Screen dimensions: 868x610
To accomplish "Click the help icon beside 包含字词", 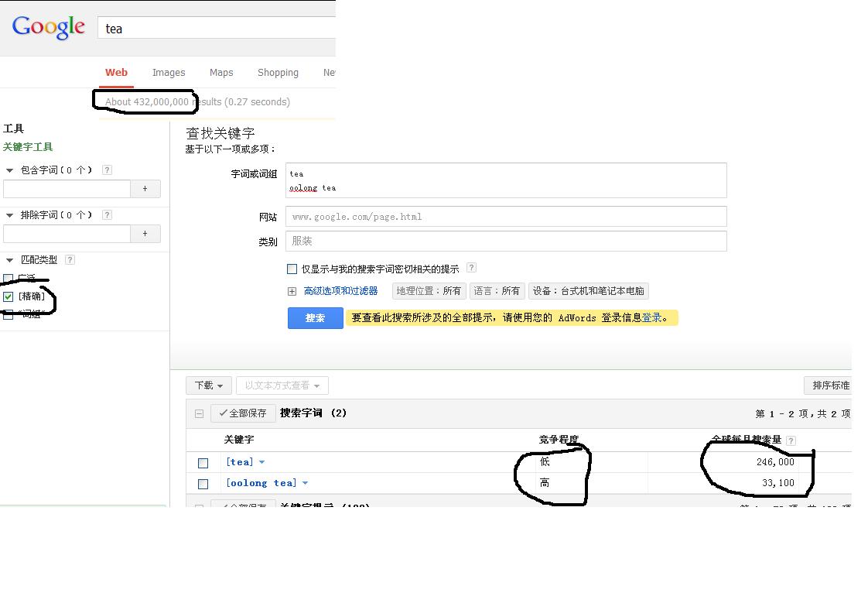I will pos(107,170).
